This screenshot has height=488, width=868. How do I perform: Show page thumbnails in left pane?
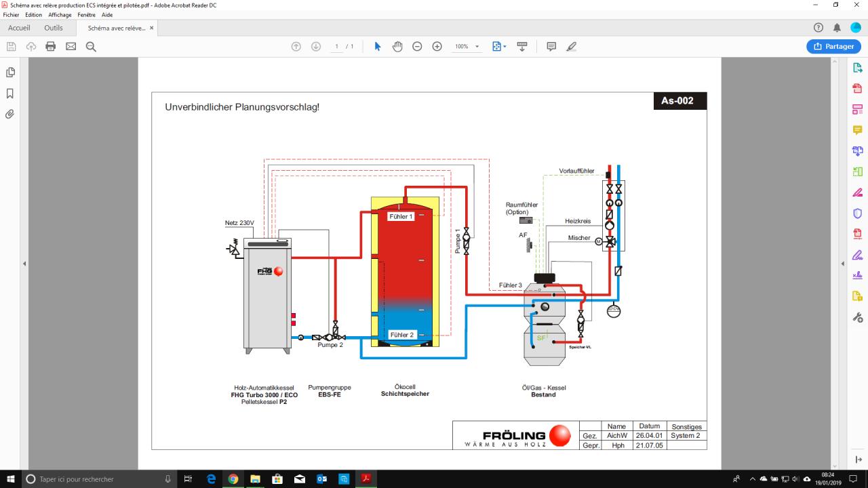pos(10,73)
